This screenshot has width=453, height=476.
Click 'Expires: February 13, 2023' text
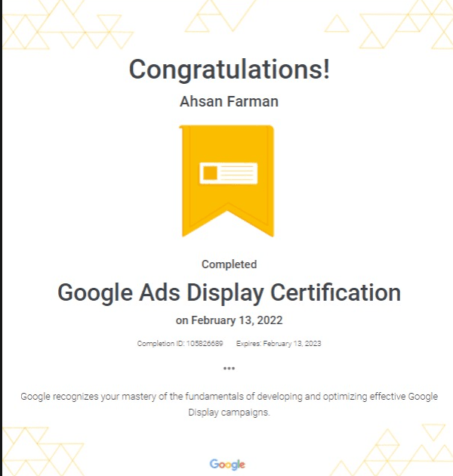point(279,343)
